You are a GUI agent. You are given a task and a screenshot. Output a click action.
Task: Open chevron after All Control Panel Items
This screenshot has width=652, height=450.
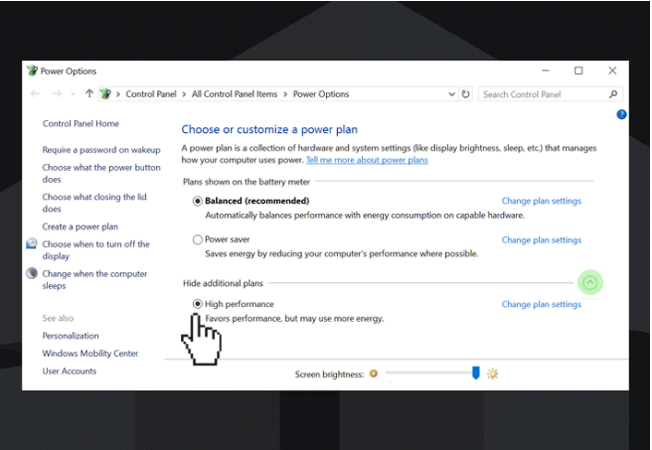click(x=285, y=94)
